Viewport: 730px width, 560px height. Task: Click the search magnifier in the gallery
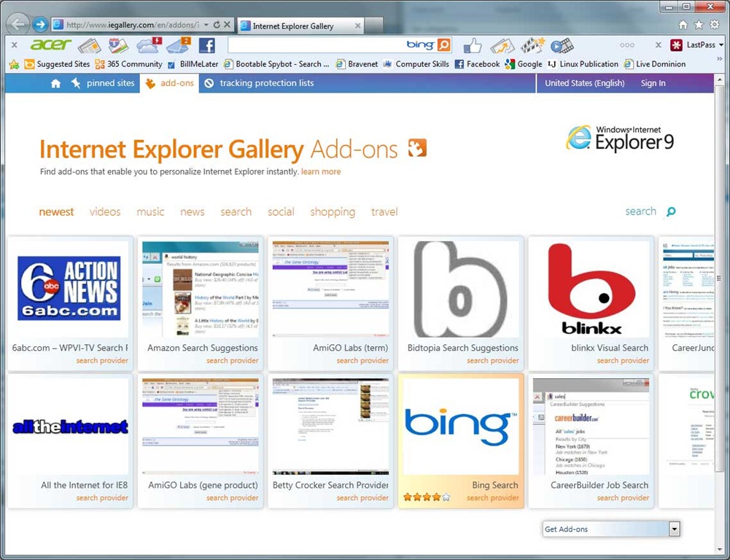click(x=671, y=211)
